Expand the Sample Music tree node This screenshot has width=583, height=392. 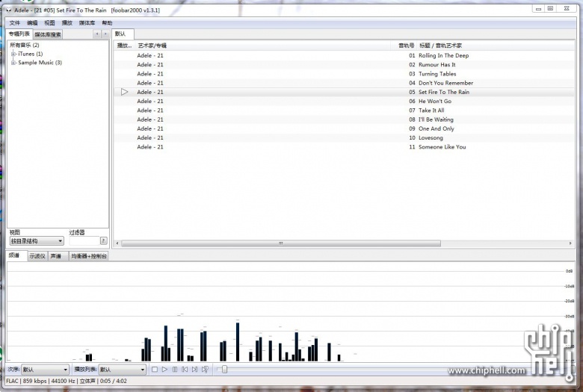(13, 63)
